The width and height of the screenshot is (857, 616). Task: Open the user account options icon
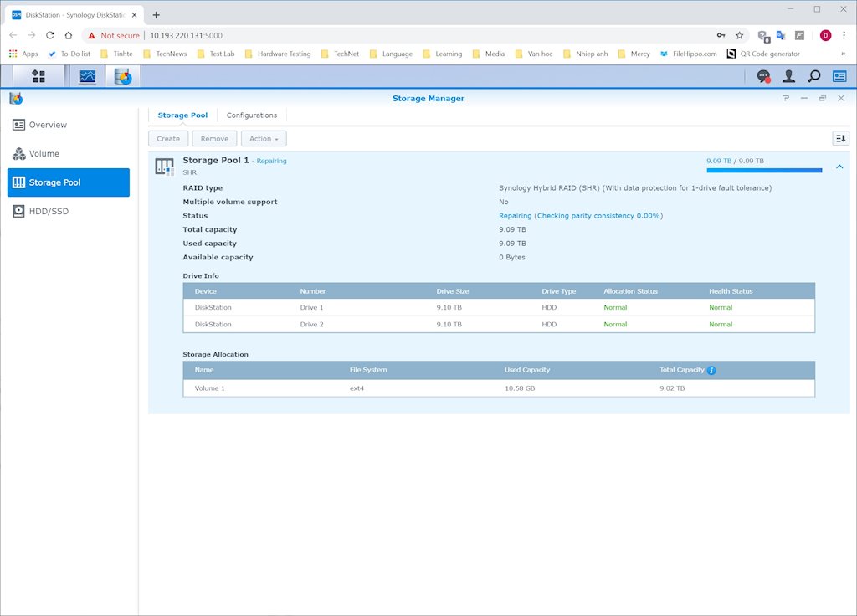click(x=788, y=76)
